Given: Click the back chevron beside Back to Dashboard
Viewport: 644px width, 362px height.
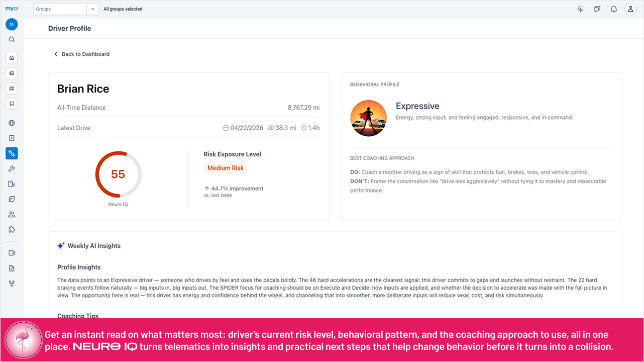Looking at the screenshot, I should coord(56,54).
